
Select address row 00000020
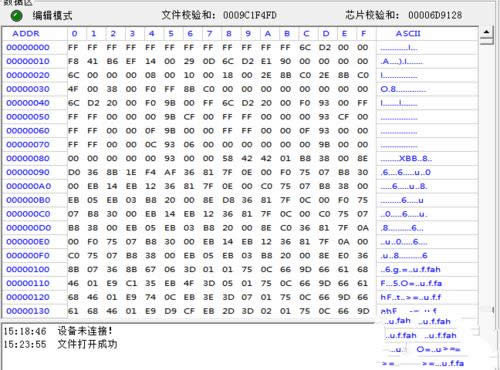(x=28, y=75)
